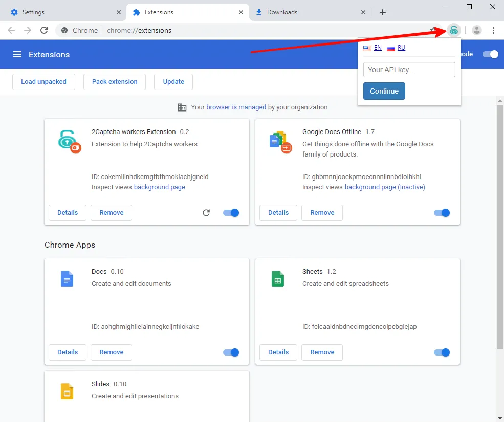Open the 2Captcha extension toolbar icon

453,30
